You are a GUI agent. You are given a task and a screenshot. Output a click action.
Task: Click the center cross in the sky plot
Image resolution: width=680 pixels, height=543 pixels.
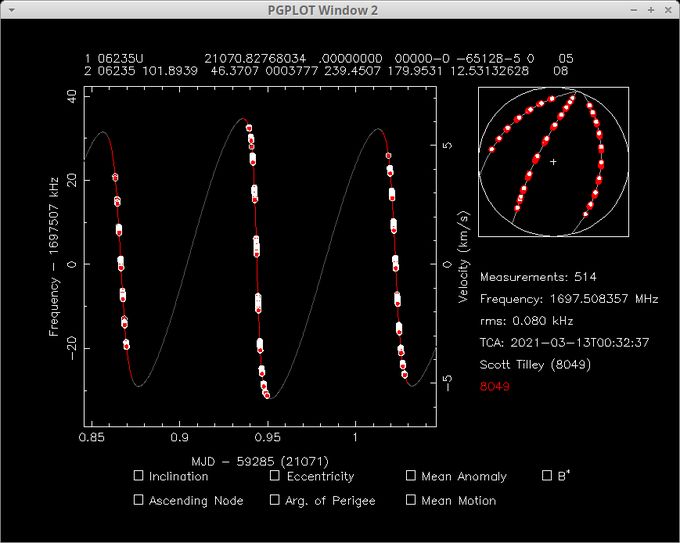coord(553,162)
